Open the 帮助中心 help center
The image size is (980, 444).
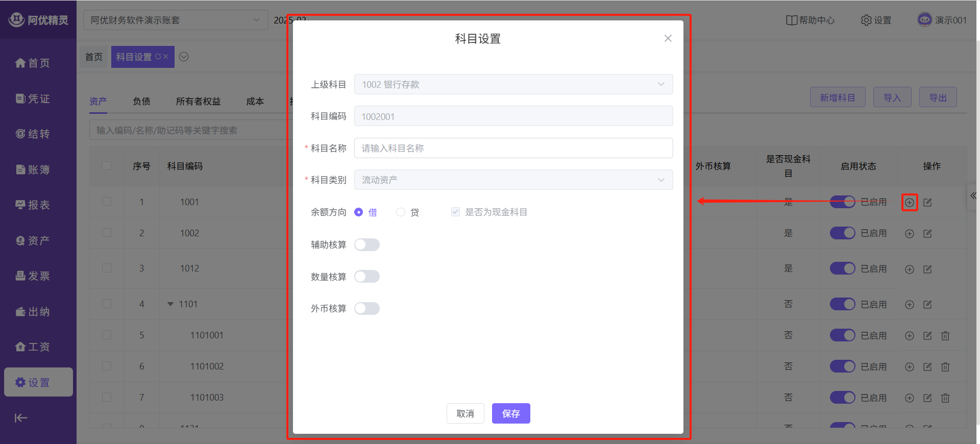[811, 20]
